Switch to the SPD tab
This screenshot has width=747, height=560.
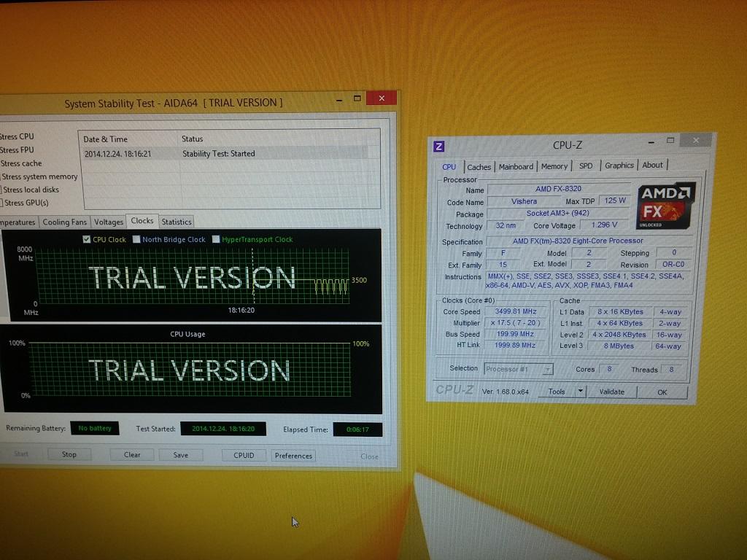586,166
